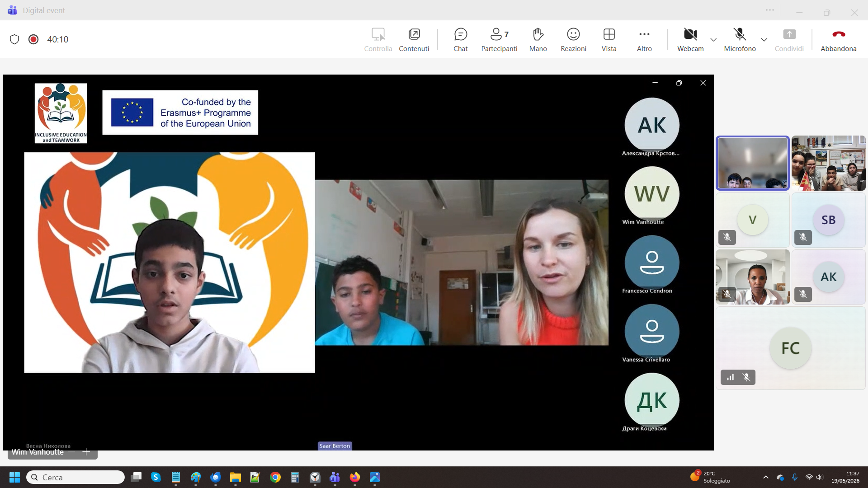Click the V participant tile
The image size is (868, 488).
tap(753, 220)
